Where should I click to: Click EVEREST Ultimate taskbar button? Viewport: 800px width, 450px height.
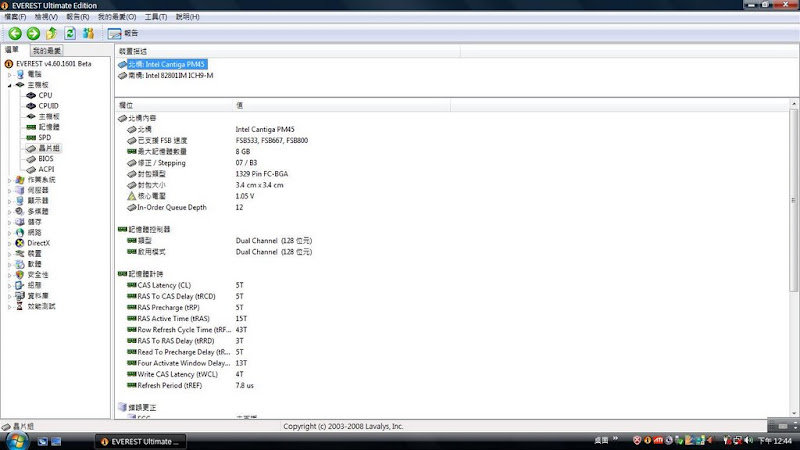coord(140,442)
